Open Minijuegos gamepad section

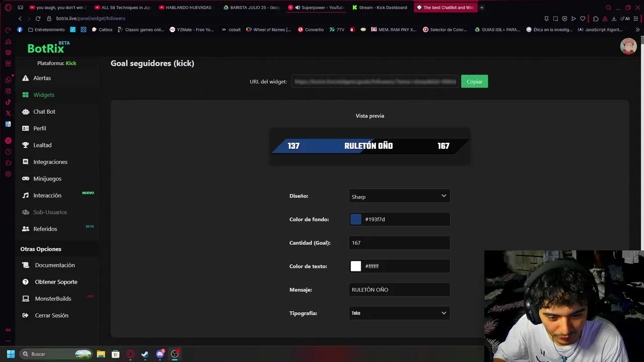42,178
